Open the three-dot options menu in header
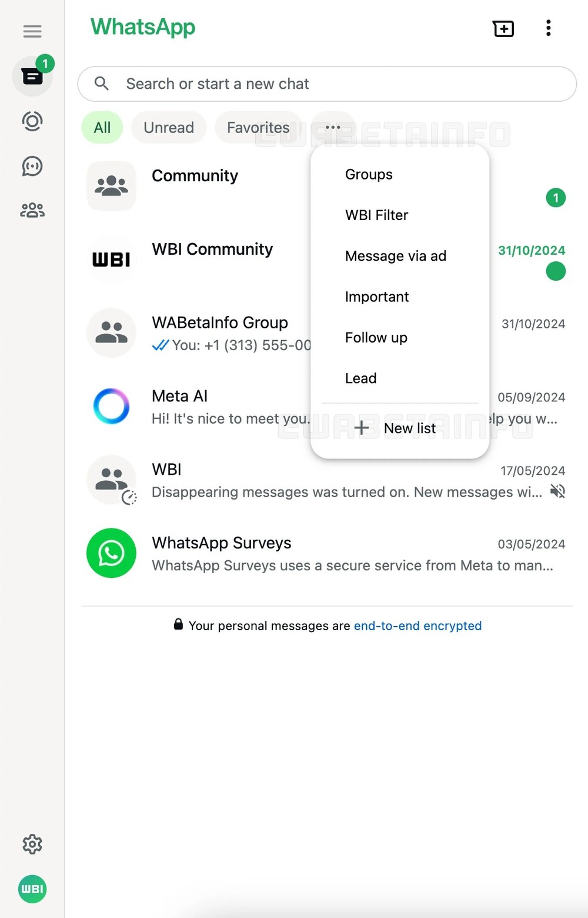Image resolution: width=588 pixels, height=918 pixels. [549, 28]
